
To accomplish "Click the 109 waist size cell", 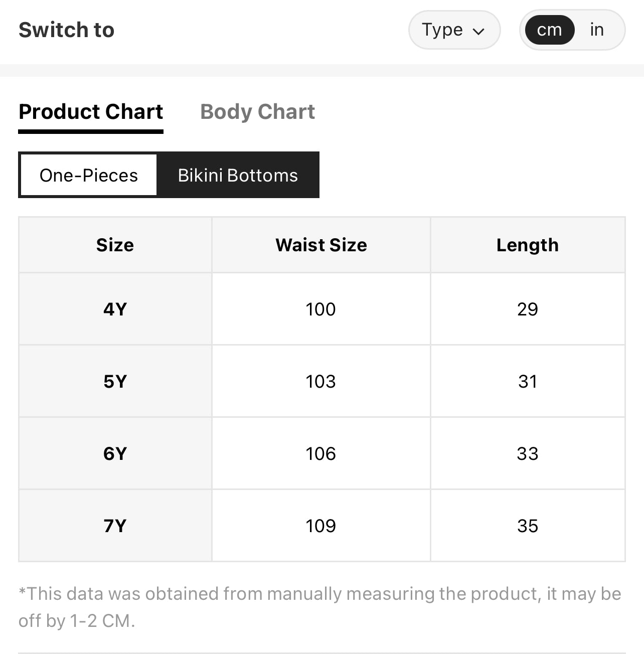I will (321, 526).
